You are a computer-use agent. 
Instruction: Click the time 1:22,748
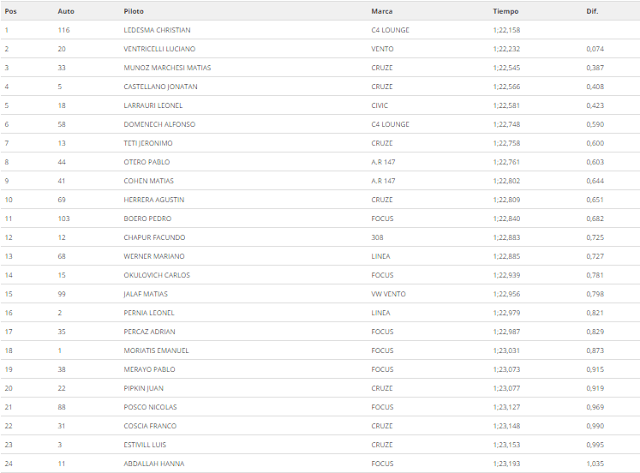click(x=507, y=124)
